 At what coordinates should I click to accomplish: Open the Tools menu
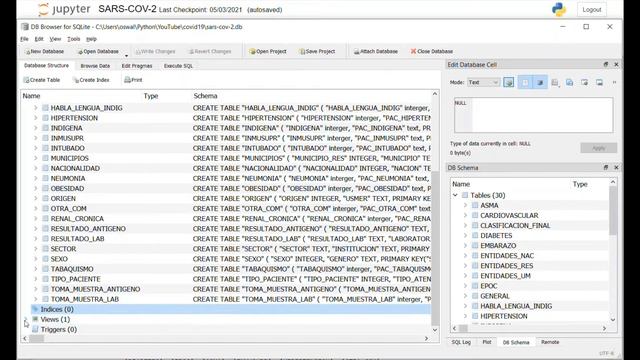(x=73, y=39)
